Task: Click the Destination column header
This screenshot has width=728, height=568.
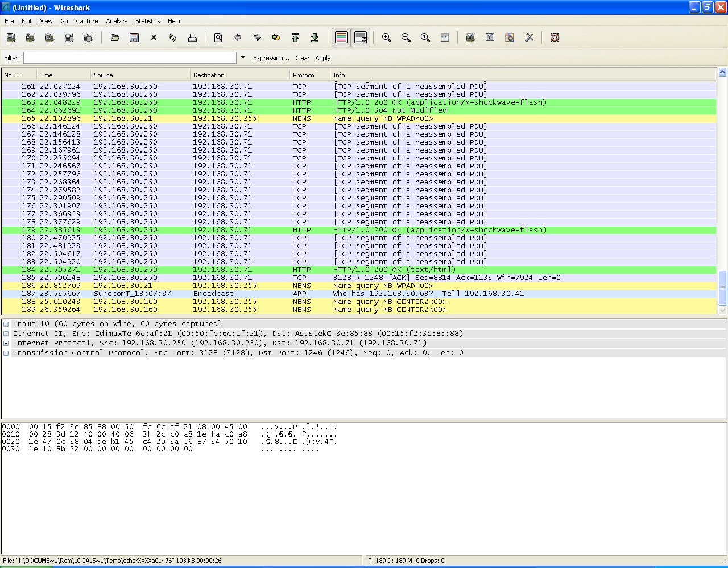Action: [240, 75]
